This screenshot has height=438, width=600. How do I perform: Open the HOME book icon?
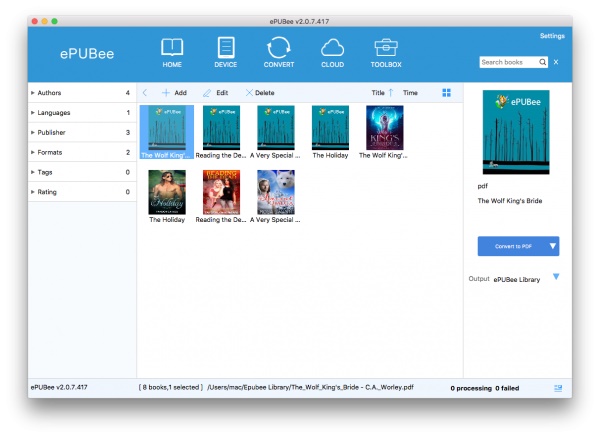[172, 47]
